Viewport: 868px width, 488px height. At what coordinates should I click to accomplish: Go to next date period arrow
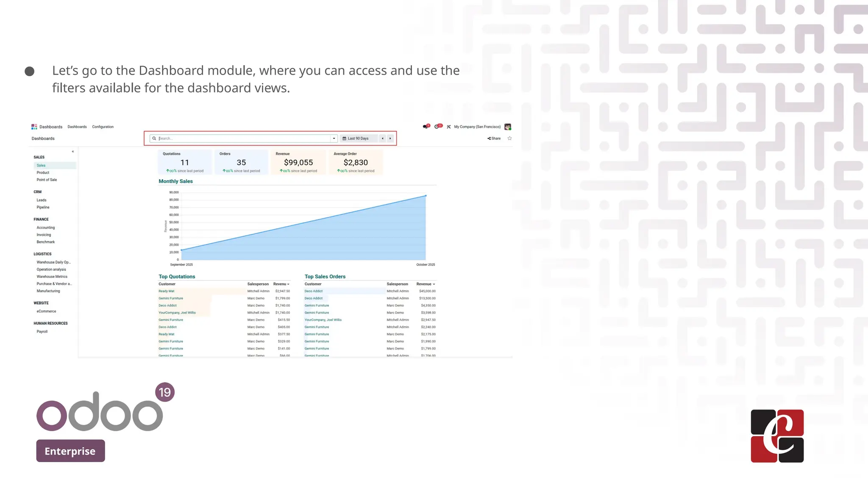(x=390, y=139)
